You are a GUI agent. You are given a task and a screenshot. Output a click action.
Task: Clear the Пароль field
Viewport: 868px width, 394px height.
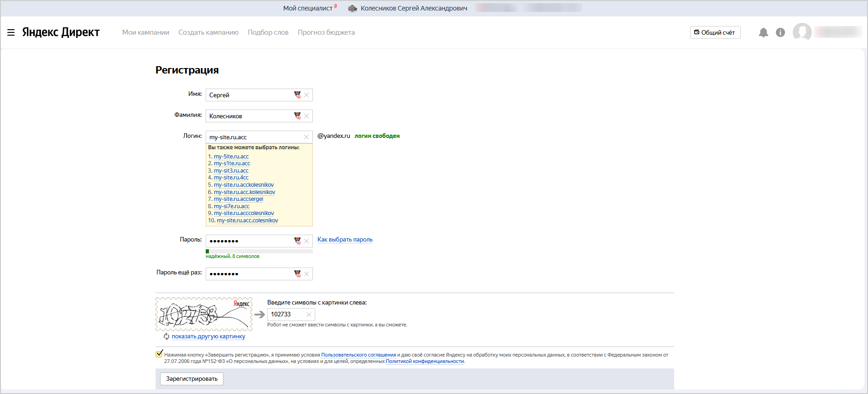click(x=307, y=241)
